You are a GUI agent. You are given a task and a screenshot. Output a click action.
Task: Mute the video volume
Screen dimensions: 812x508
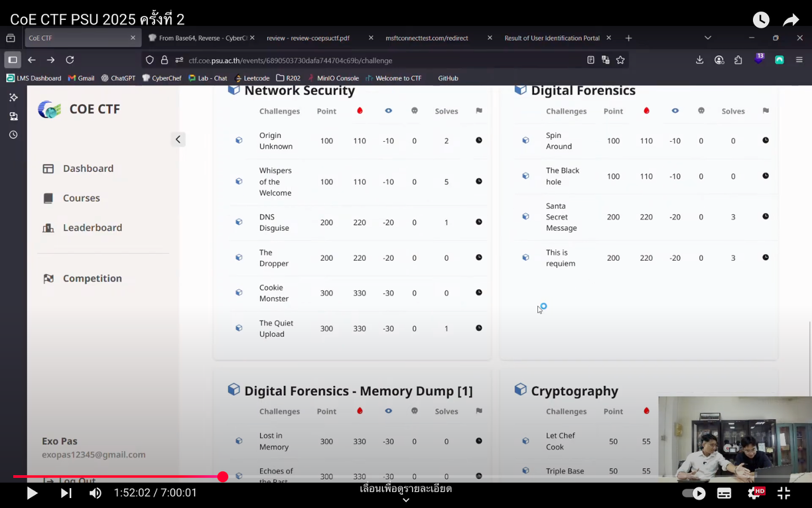pos(96,493)
